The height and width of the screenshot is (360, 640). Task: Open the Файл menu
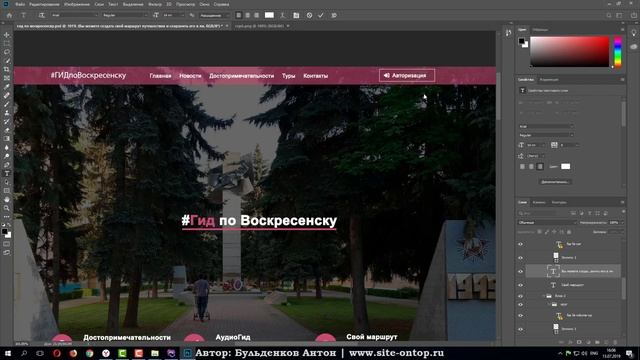[x=20, y=4]
